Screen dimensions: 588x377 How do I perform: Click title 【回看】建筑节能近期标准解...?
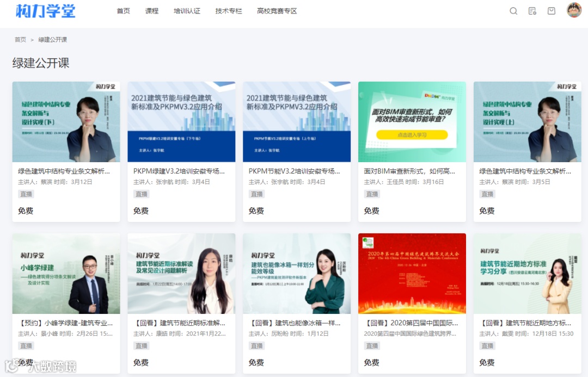[179, 323]
